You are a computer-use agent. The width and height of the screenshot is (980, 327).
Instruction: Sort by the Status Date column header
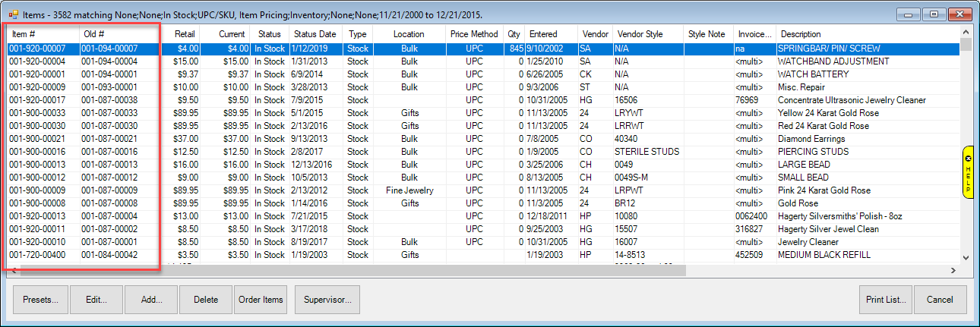[x=315, y=34]
